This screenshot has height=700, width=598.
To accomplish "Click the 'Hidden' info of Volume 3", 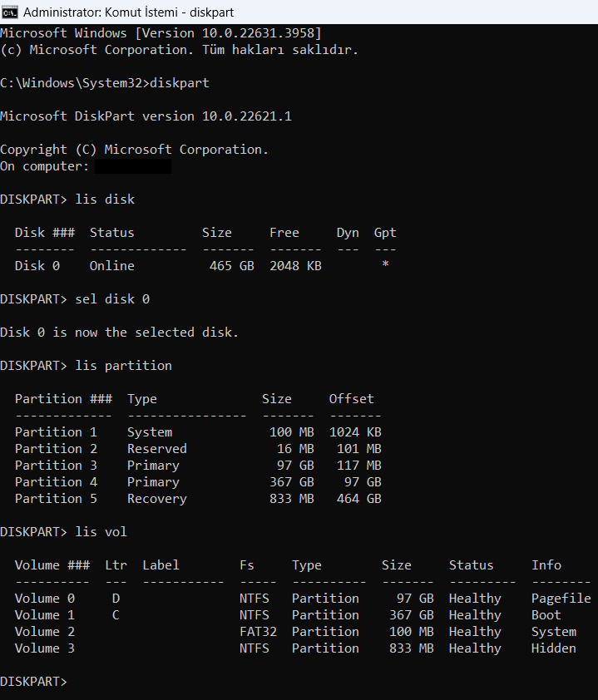I will point(553,648).
